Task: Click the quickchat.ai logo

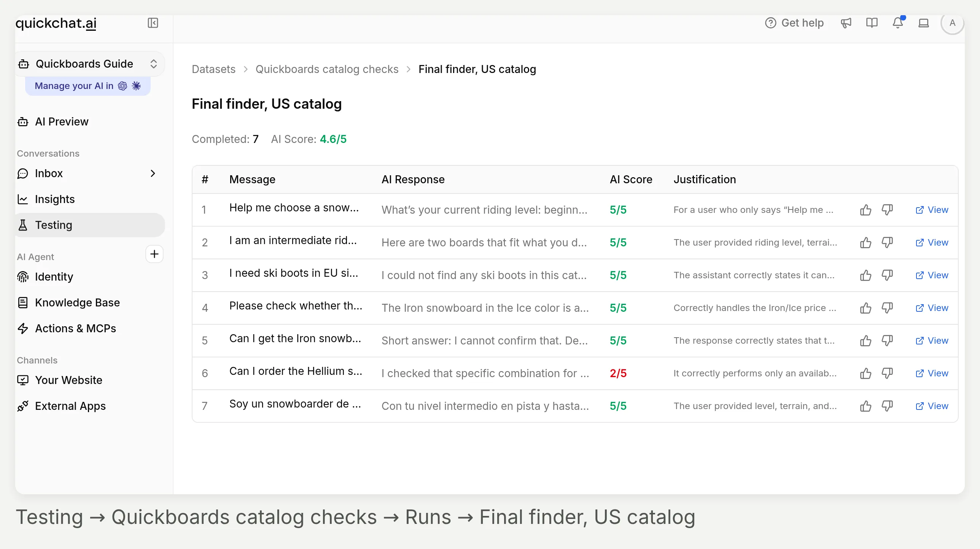Action: point(56,23)
